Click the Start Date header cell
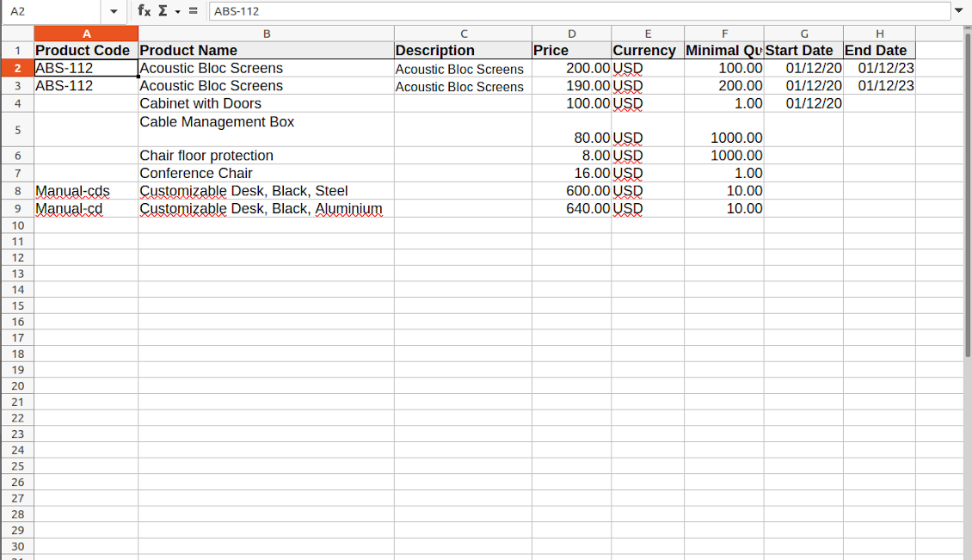972x560 pixels. (x=803, y=50)
